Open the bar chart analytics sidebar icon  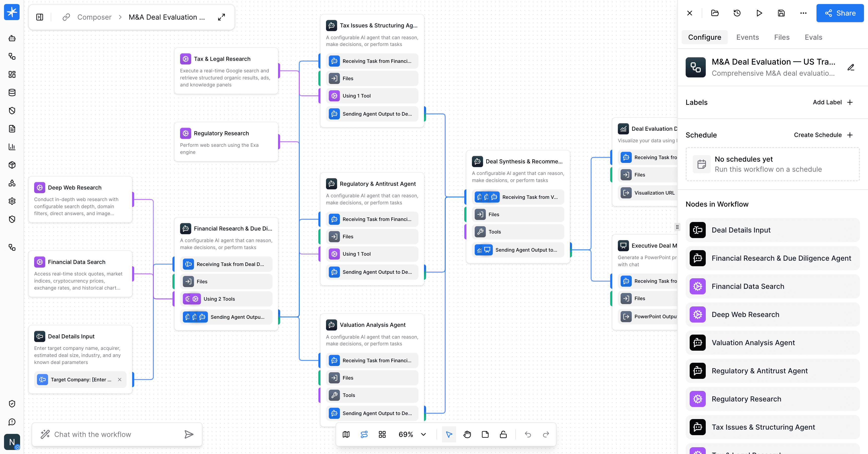[12, 147]
